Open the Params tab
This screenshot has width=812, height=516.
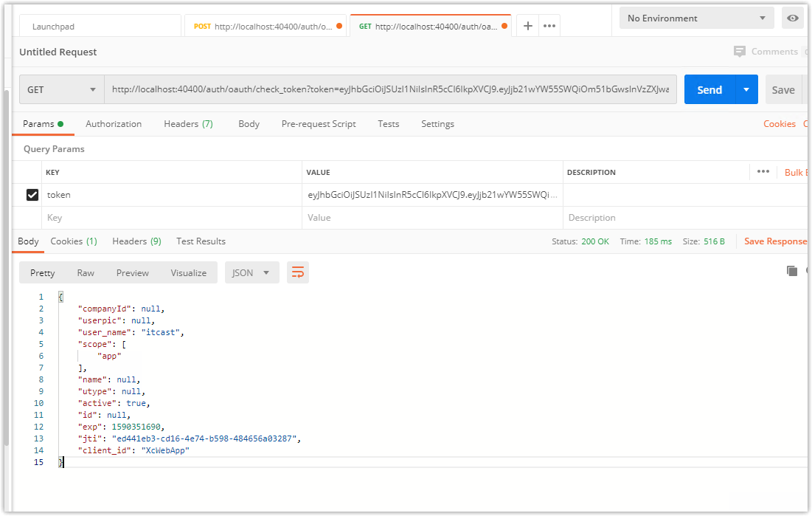tap(43, 124)
